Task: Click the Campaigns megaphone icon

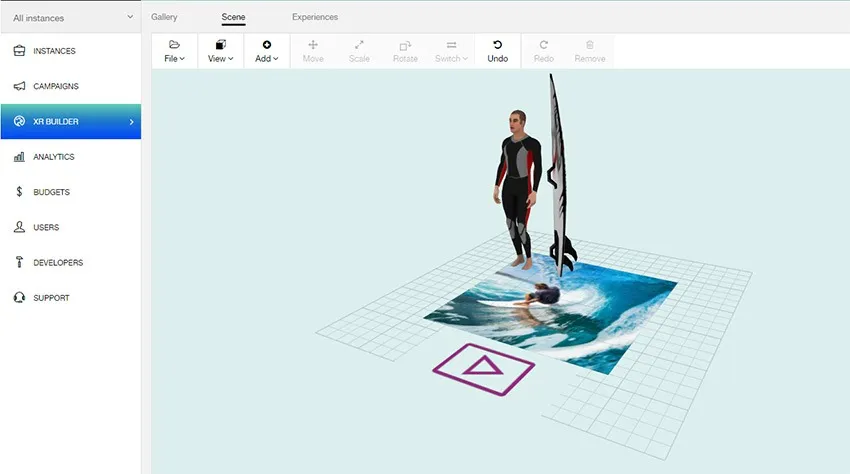Action: click(19, 86)
